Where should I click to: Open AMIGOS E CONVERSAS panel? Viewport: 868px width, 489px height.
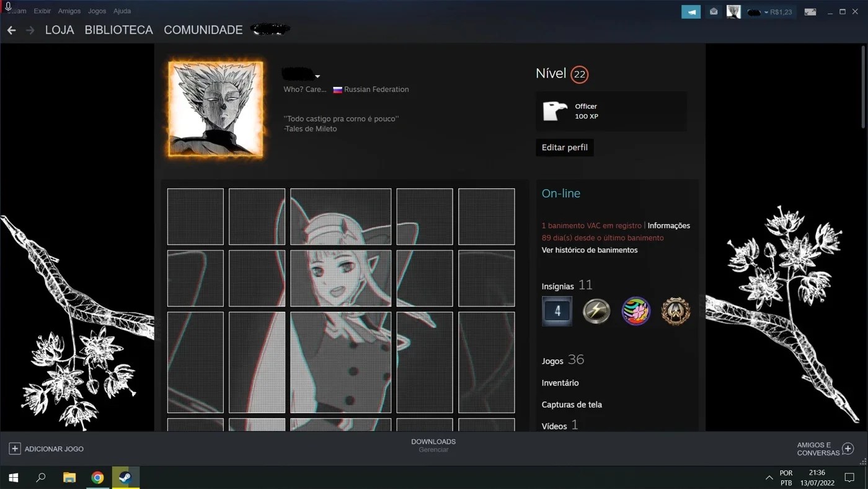coord(818,449)
